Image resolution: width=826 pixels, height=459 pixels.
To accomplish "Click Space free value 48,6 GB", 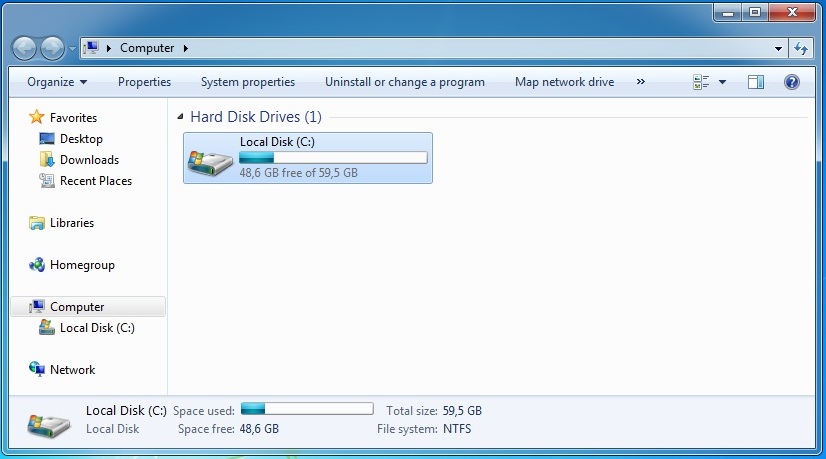I will tap(259, 429).
